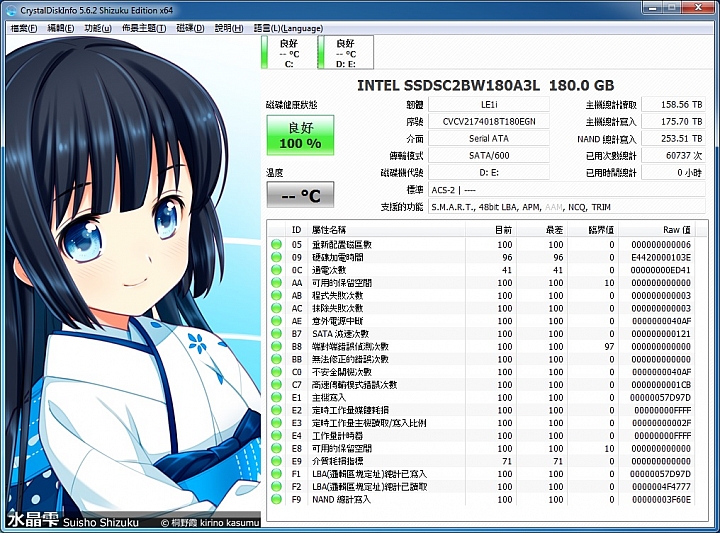Click interface field showing Serial ATA
Viewport: 720px width, 533px height.
(x=489, y=138)
